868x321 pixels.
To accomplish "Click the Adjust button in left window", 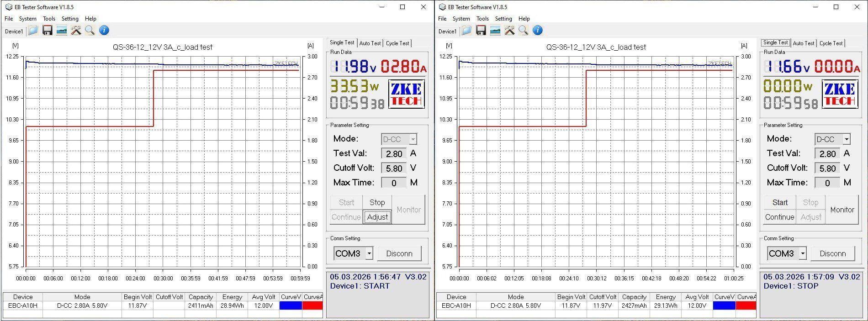I will pos(377,217).
